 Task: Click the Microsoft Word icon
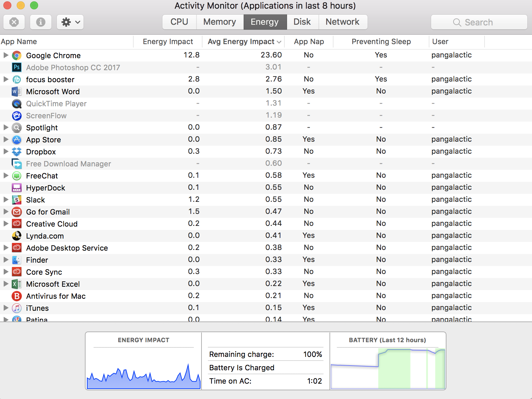17,92
